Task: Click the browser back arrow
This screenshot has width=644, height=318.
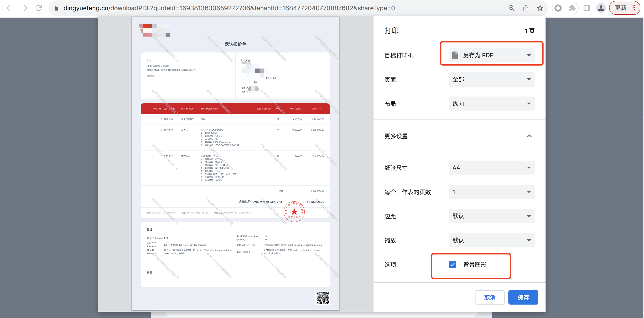Action: click(x=10, y=8)
